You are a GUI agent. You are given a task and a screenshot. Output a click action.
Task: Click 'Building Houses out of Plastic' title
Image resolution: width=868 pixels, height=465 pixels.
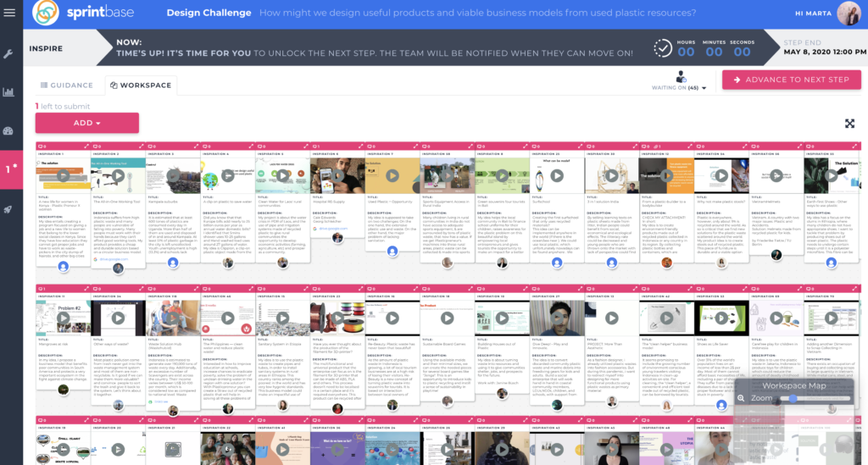tap(496, 346)
